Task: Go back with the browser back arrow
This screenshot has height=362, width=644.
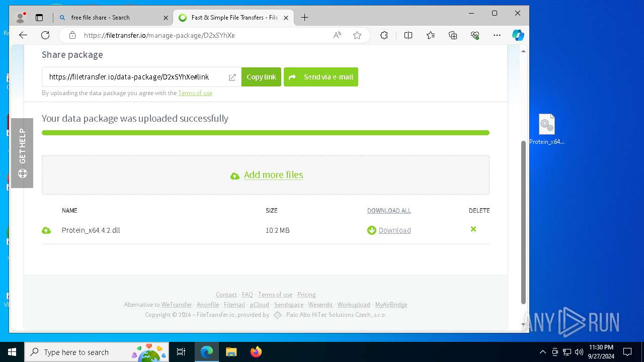Action: tap(23, 35)
